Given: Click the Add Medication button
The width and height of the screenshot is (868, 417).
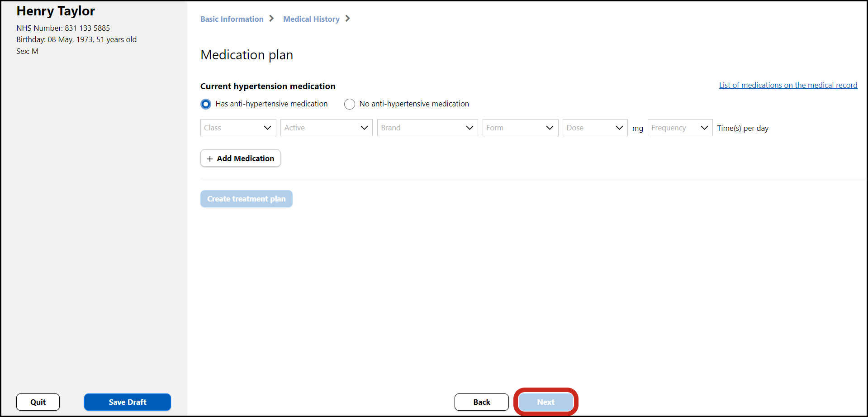Looking at the screenshot, I should [x=241, y=158].
